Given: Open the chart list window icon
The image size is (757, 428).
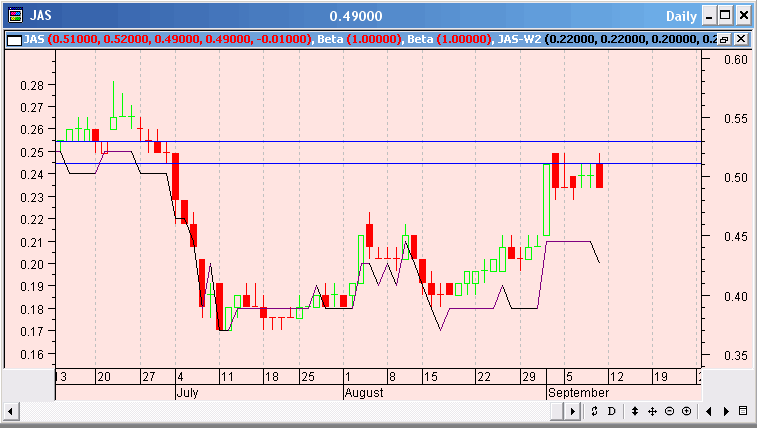Looking at the screenshot, I should [x=743, y=411].
